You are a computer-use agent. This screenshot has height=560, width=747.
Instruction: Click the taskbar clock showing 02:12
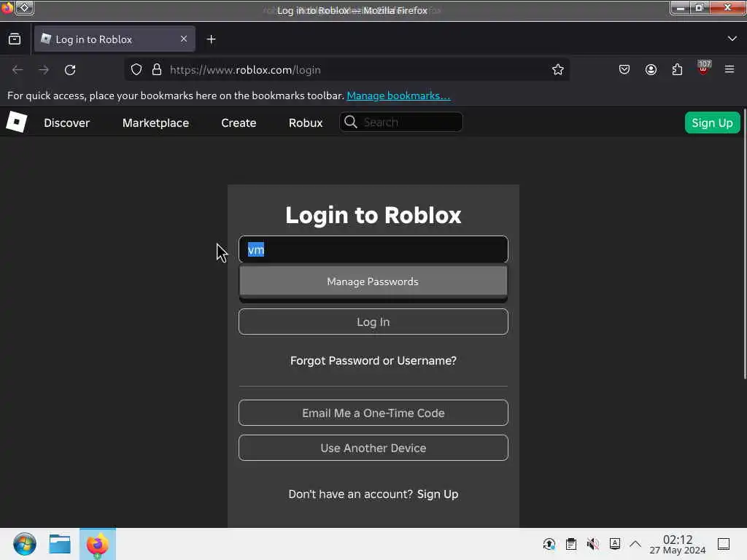tap(678, 544)
